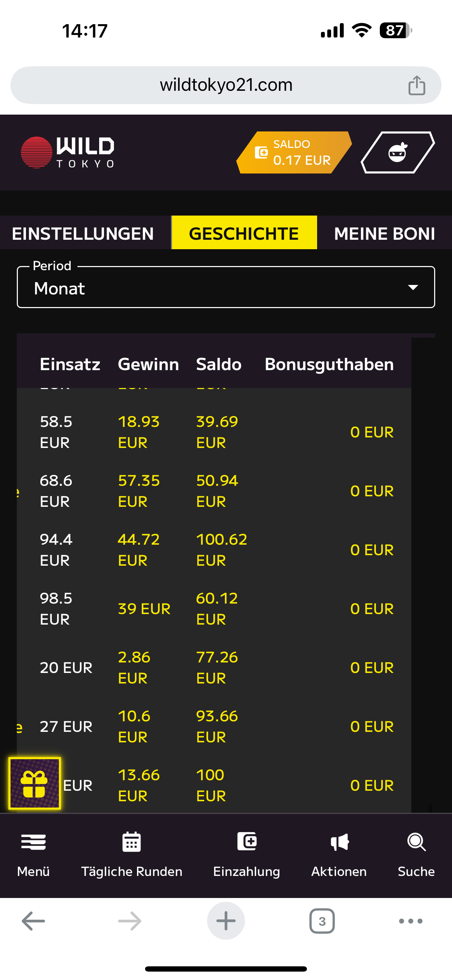
Task: Tap the wildtokyo21.com address field
Action: 226,85
